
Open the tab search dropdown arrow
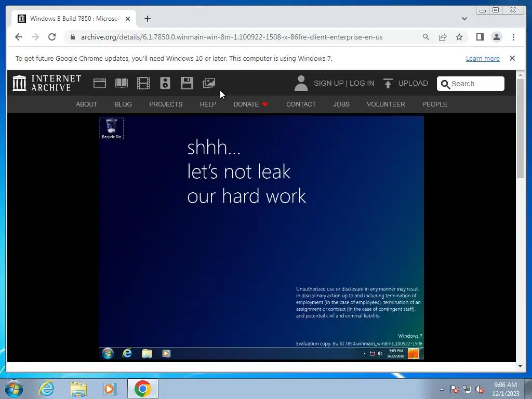464,19
